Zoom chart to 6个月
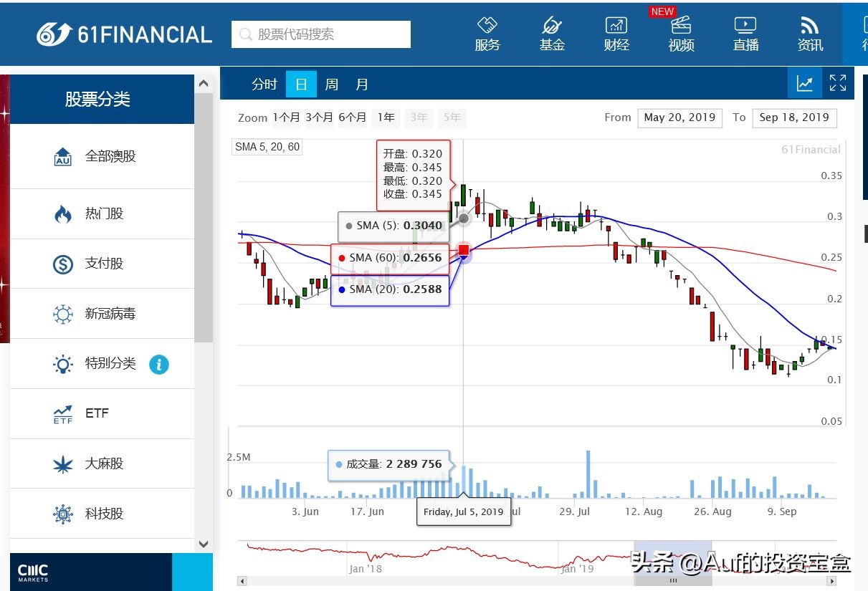868x591 pixels. [353, 117]
